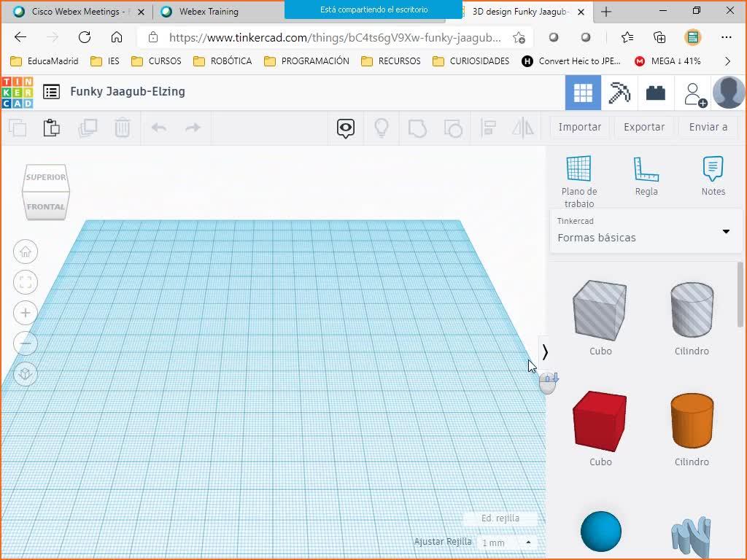
Task: Open browser Favorites list icon
Action: pos(627,37)
